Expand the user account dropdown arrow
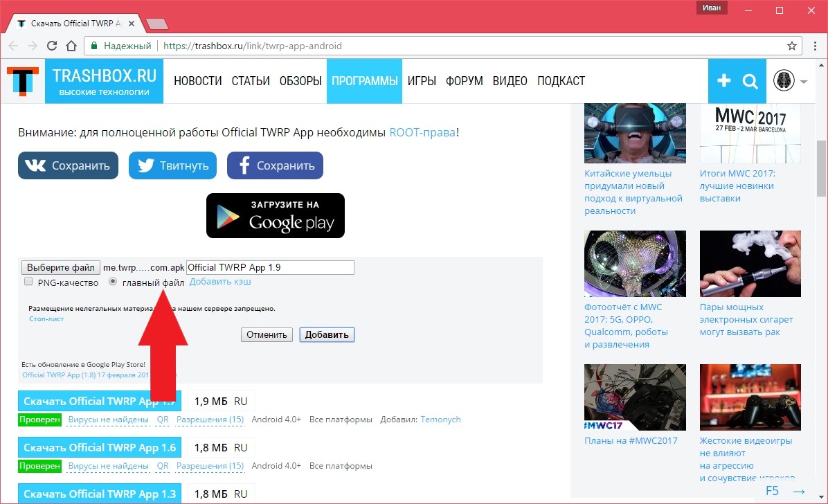The width and height of the screenshot is (828, 504). click(804, 82)
